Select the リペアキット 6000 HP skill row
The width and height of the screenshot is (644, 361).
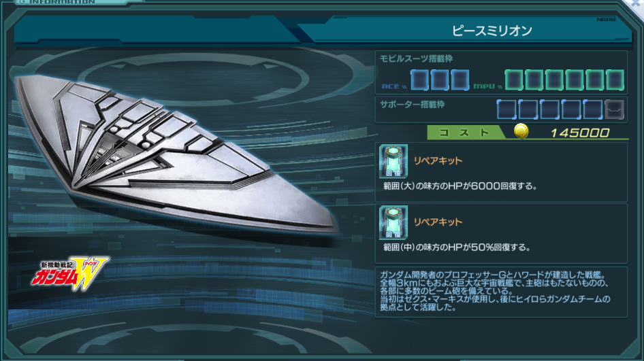point(501,172)
